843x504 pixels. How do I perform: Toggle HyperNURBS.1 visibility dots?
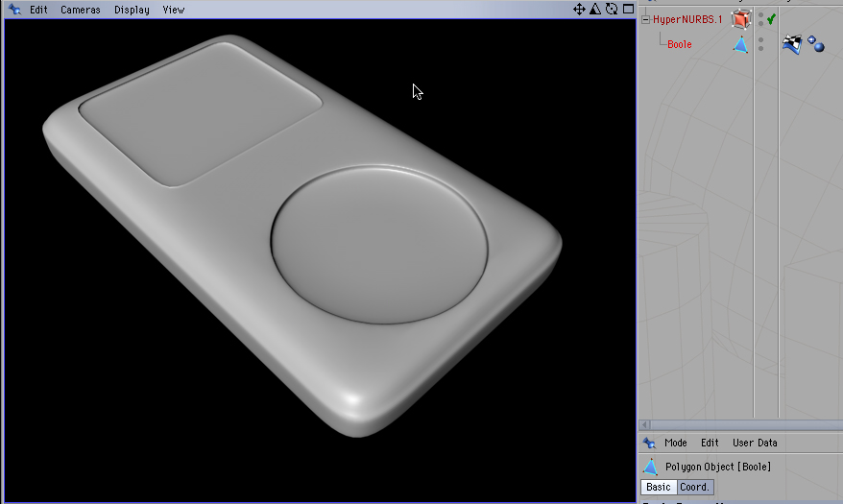click(x=760, y=19)
